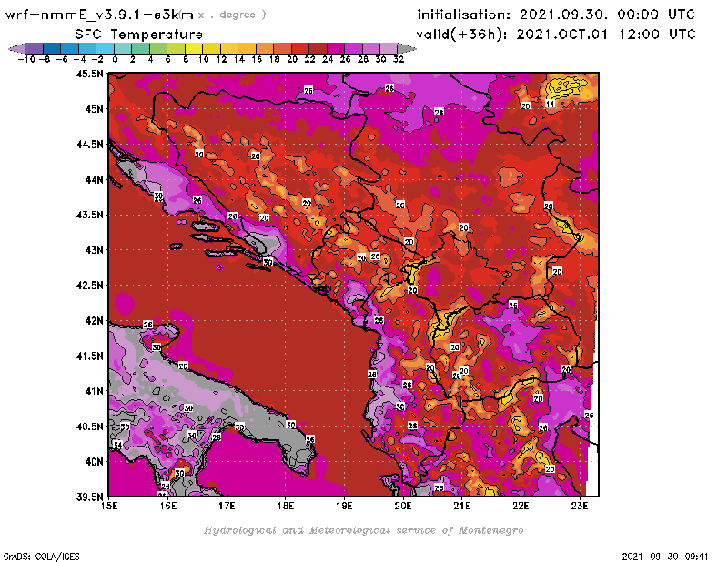
Task: Click the '42N' latitude label
Action: pos(95,320)
